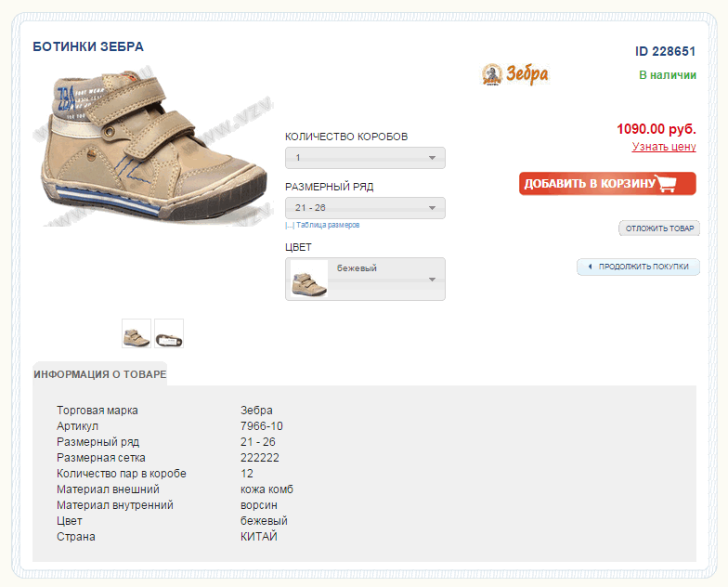Click the small bracket icon before Таблица размеров
Viewport: 728px width, 587px height.
click(290, 226)
